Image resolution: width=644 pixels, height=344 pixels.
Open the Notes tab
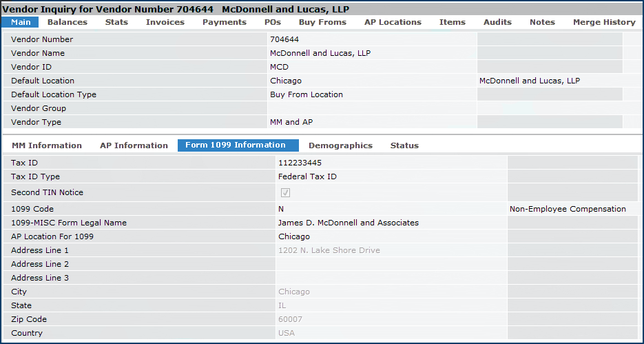pyautogui.click(x=542, y=22)
